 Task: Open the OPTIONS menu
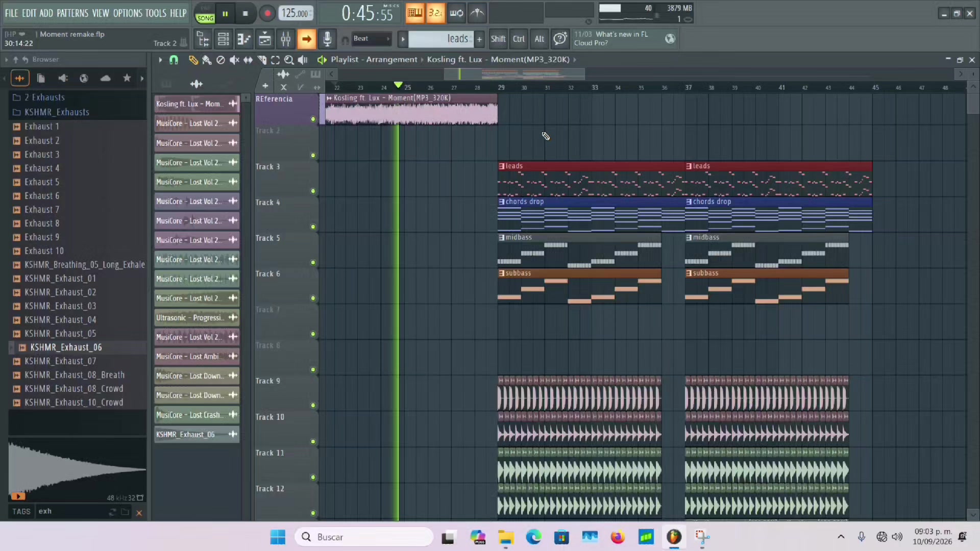[x=128, y=13]
